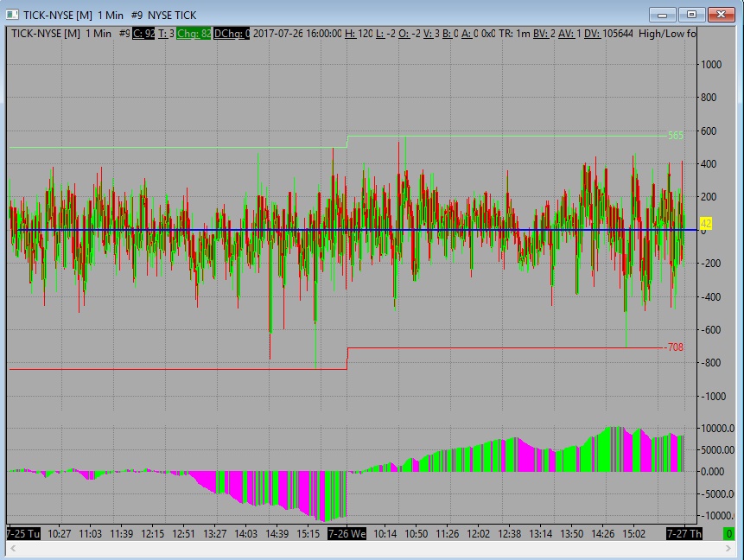744x560 pixels.
Task: Select the 7-27 Th date marker
Action: pos(684,534)
